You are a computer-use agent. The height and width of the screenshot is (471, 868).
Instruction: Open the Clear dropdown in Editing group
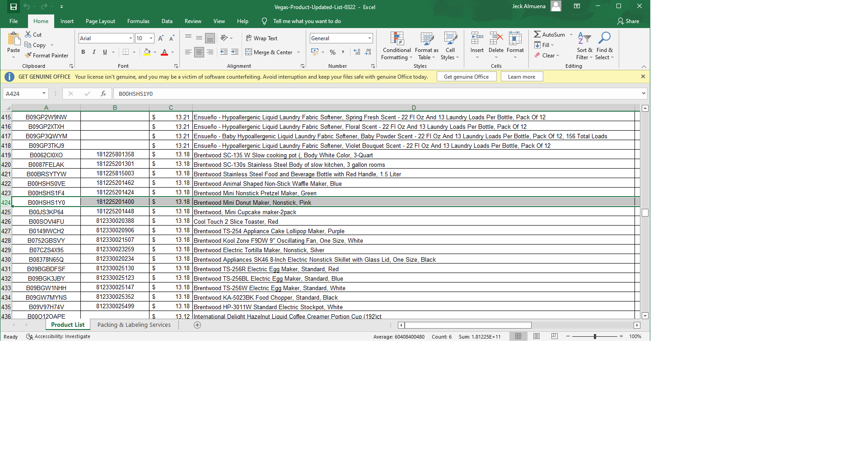coord(547,55)
